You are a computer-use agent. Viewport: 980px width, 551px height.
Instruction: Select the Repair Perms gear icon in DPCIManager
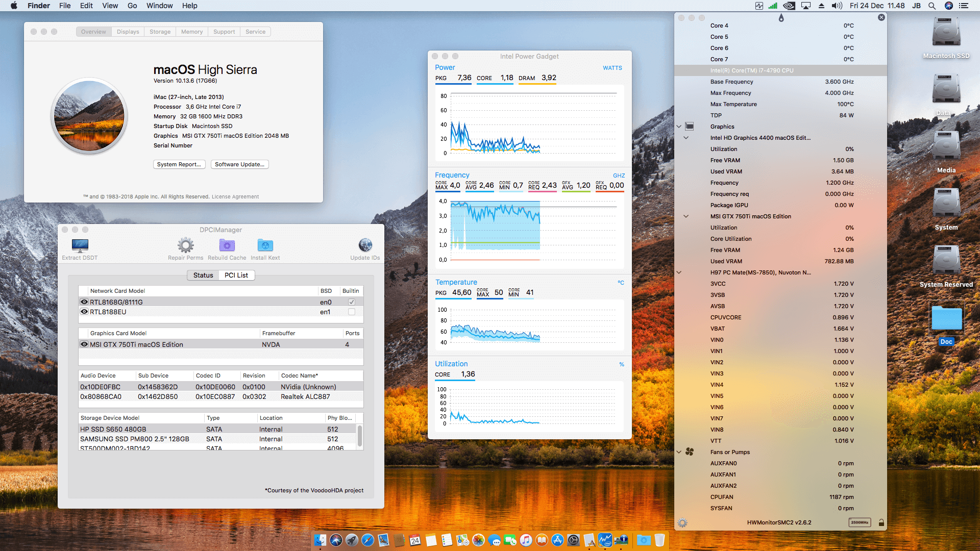tap(185, 246)
